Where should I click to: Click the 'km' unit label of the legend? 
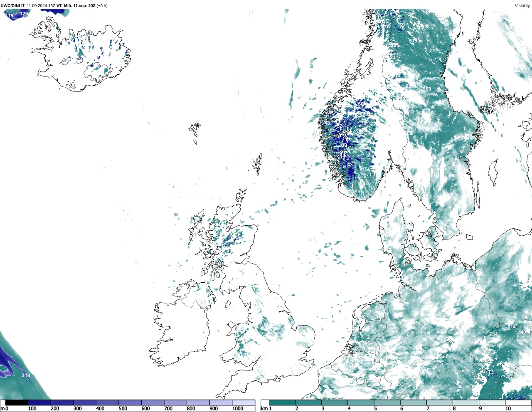pyautogui.click(x=264, y=409)
